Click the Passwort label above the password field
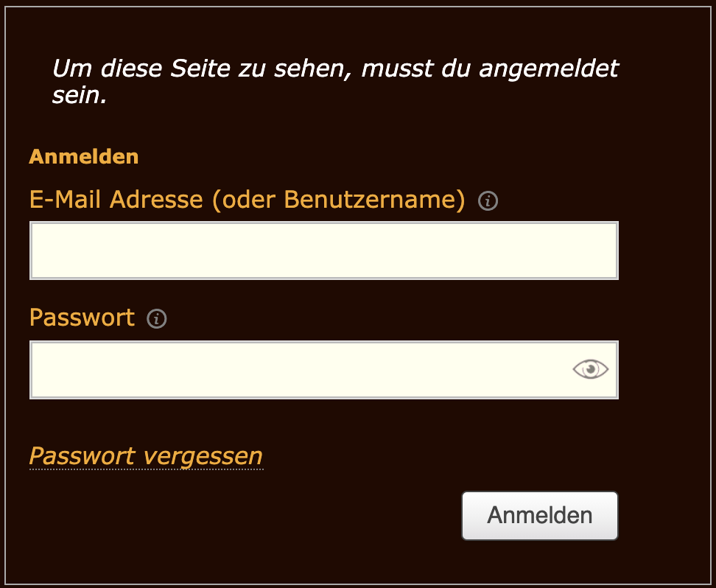716x588 pixels. pos(82,318)
